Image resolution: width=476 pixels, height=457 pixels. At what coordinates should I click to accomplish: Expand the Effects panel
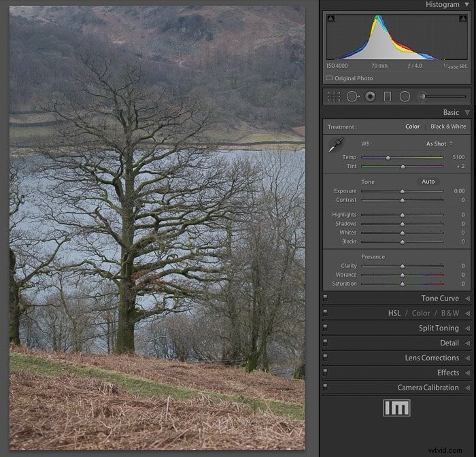pyautogui.click(x=467, y=373)
